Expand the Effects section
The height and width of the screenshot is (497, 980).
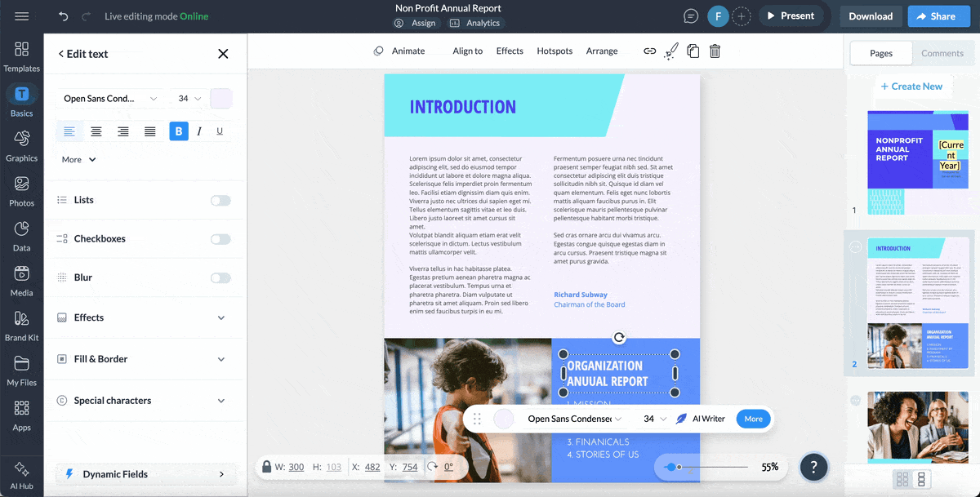(x=145, y=317)
